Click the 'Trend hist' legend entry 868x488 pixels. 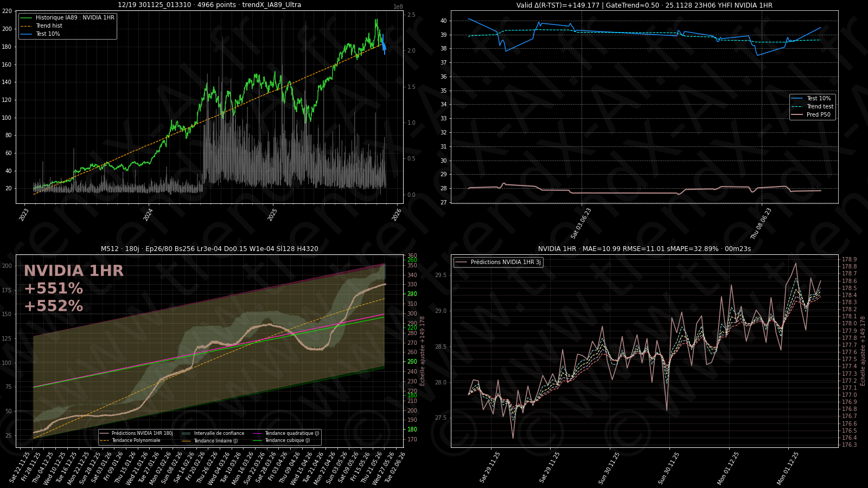point(49,26)
